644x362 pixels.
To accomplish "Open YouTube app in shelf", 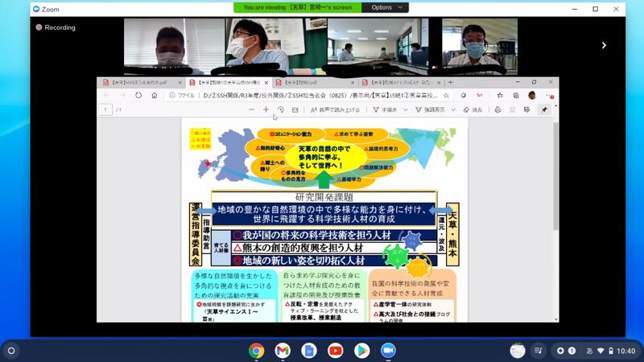I will (x=335, y=350).
